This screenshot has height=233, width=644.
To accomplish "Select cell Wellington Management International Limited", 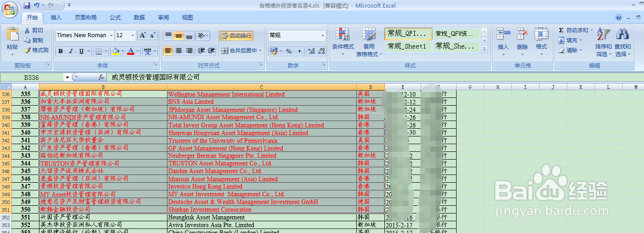I will 261,94.
